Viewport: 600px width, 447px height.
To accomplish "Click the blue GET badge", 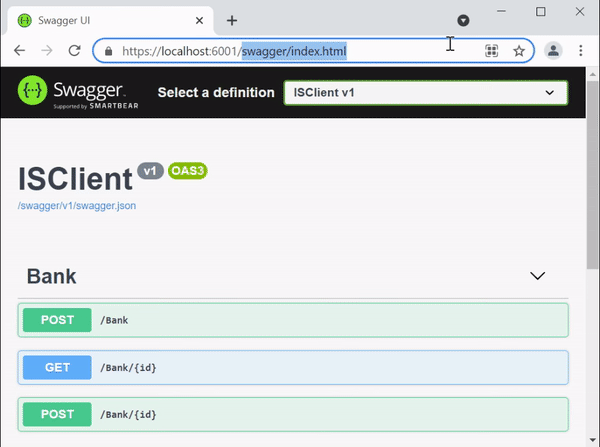I will point(57,367).
